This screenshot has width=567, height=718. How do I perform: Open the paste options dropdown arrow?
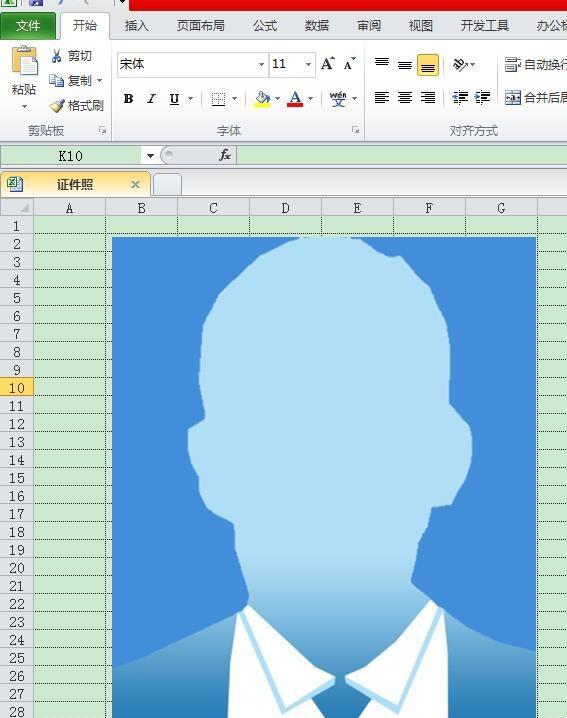[24, 107]
